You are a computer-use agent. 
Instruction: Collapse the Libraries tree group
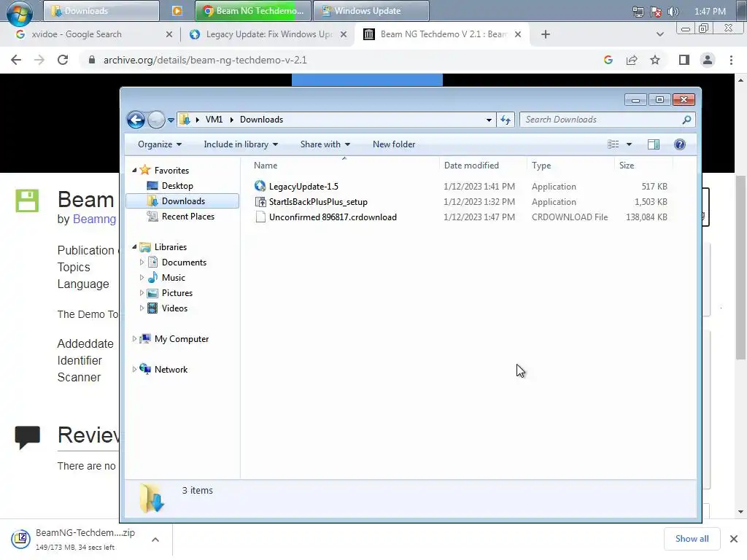[x=134, y=246]
